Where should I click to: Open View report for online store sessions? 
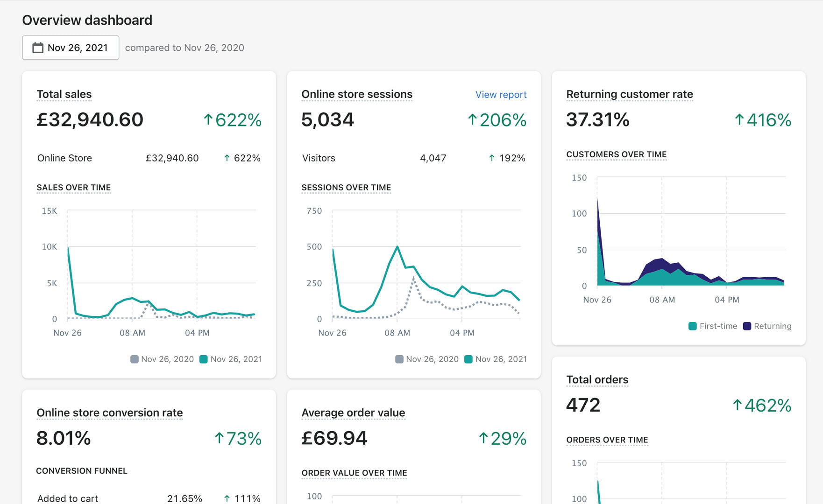coord(501,94)
